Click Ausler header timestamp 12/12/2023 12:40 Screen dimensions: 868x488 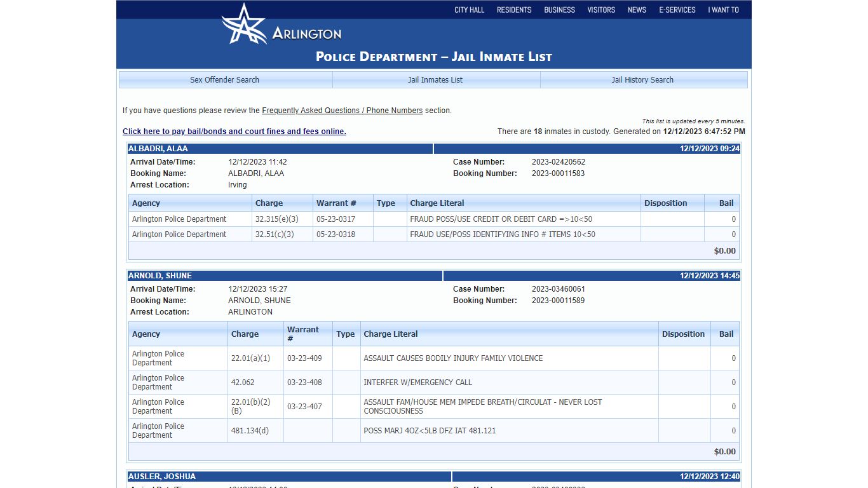710,477
